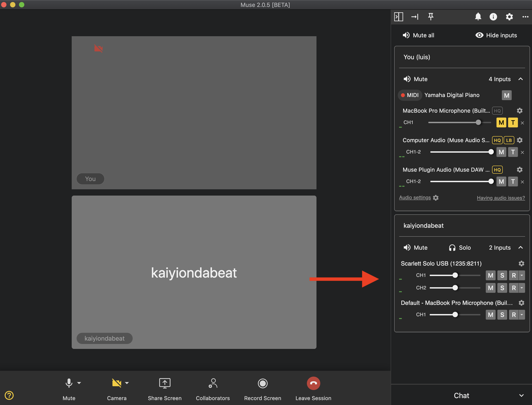Image resolution: width=532 pixels, height=405 pixels.
Task: Open Scarlett Solo USB settings gear
Action: pos(522,264)
